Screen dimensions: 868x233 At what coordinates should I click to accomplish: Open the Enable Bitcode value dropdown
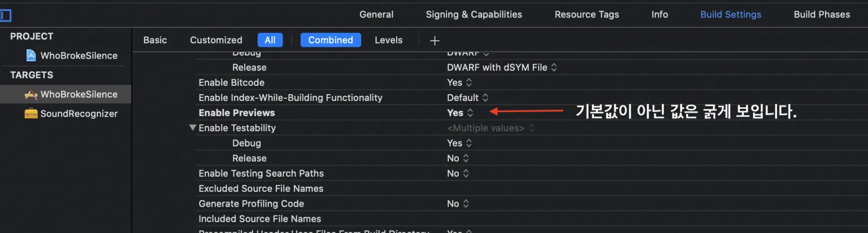[458, 82]
